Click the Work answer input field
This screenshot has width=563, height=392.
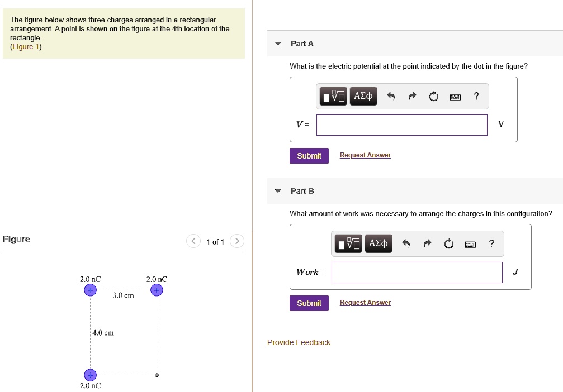pyautogui.click(x=417, y=273)
